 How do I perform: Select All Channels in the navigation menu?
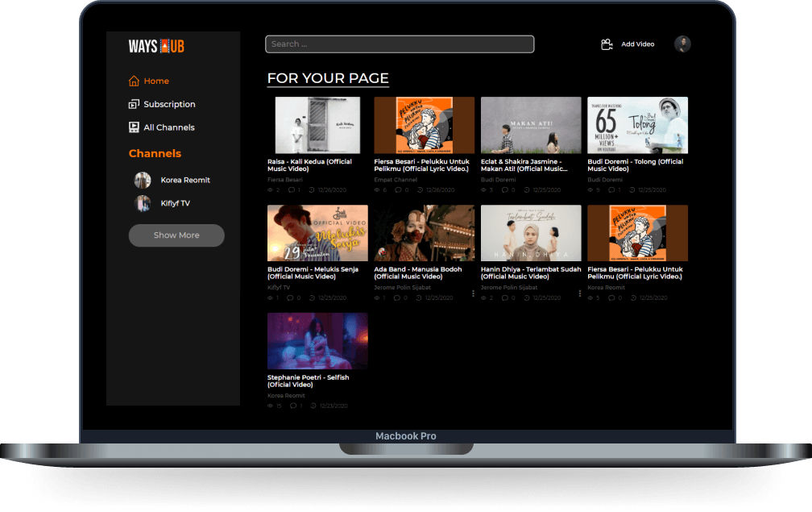coord(168,127)
